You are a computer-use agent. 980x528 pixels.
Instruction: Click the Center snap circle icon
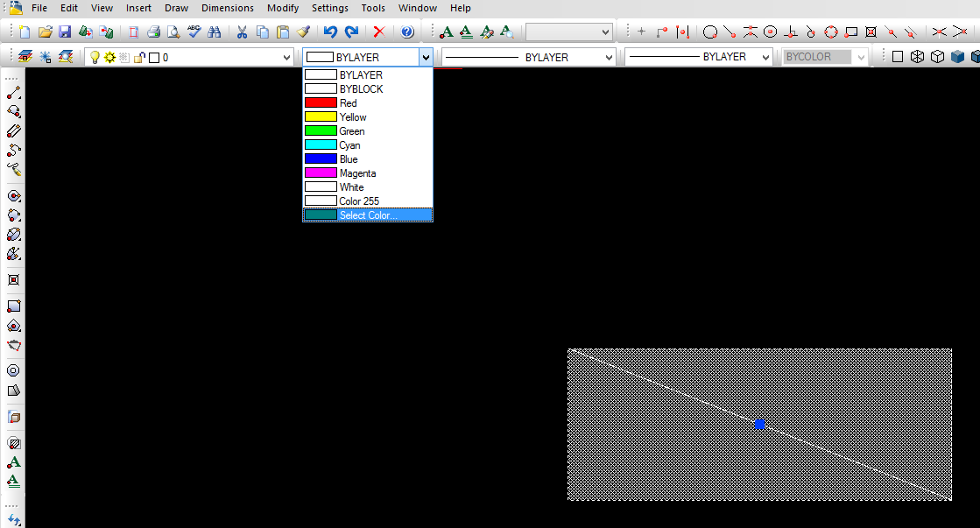point(770,32)
